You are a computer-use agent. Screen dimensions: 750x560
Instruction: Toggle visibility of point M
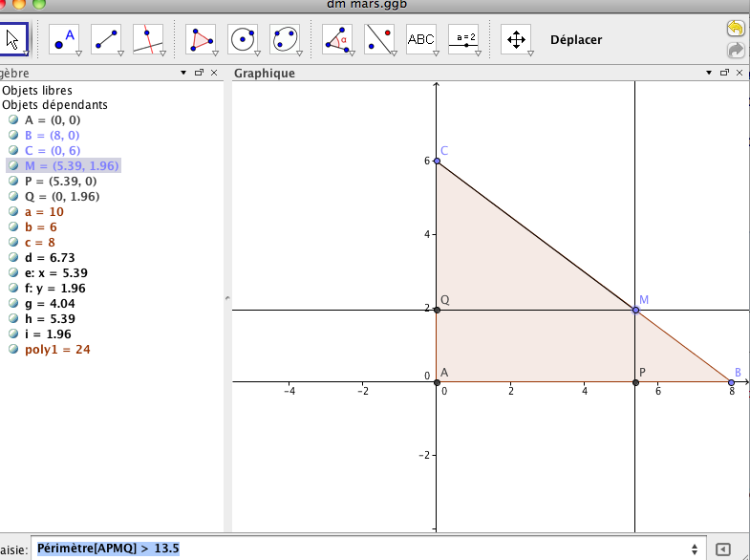click(x=13, y=166)
